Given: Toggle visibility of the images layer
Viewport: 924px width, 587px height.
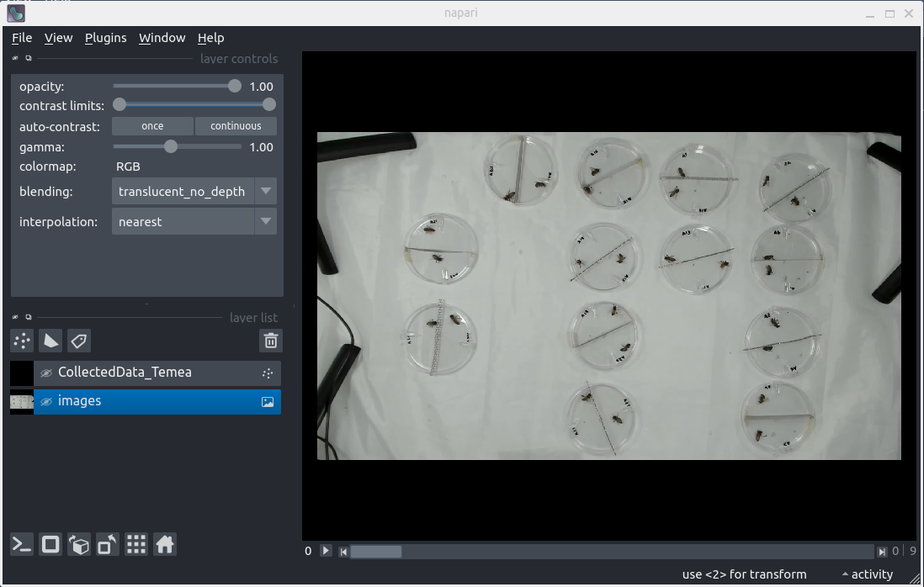Looking at the screenshot, I should [x=46, y=401].
